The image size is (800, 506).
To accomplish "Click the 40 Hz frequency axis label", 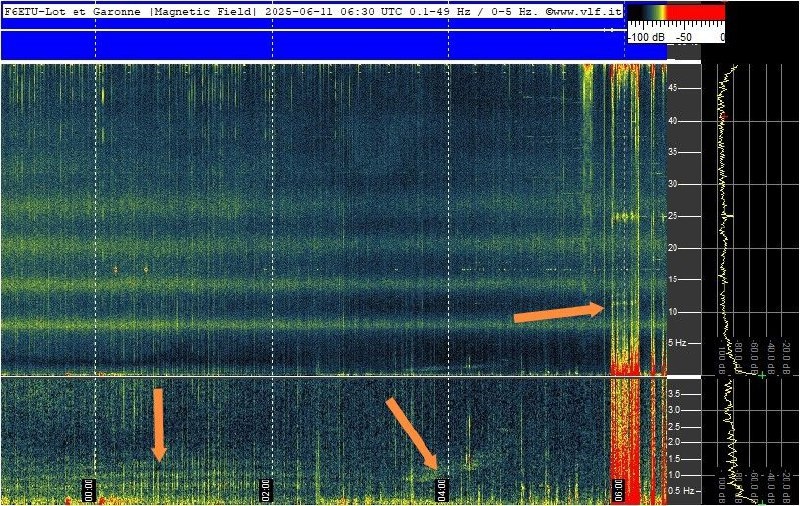I will click(x=672, y=121).
